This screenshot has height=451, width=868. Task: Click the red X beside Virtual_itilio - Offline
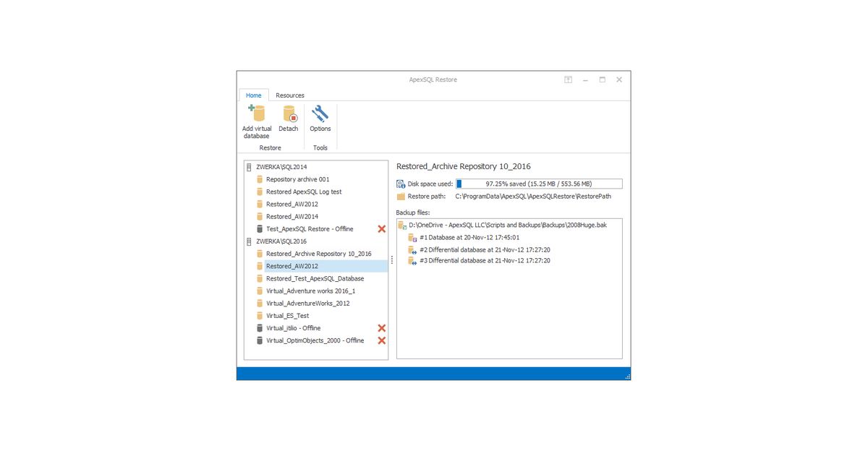[x=382, y=327]
